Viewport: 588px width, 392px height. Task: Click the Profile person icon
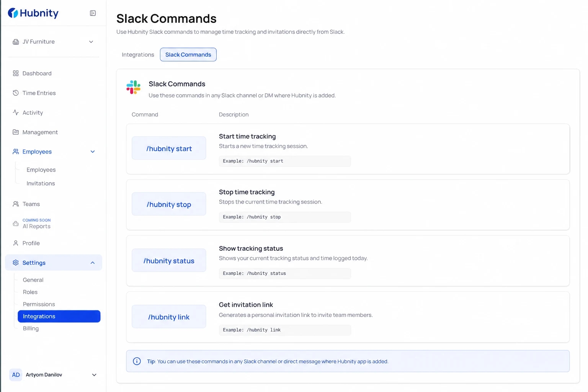[16, 243]
